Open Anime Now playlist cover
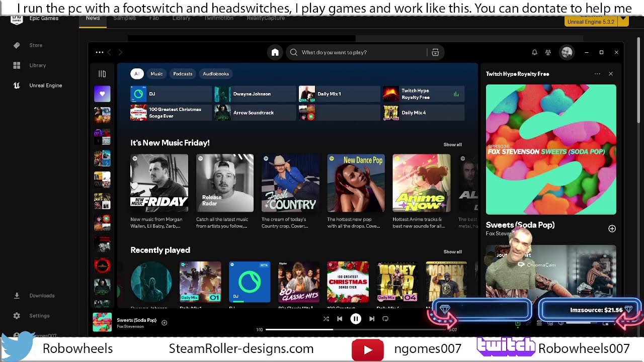The height and width of the screenshot is (362, 644). (x=422, y=183)
